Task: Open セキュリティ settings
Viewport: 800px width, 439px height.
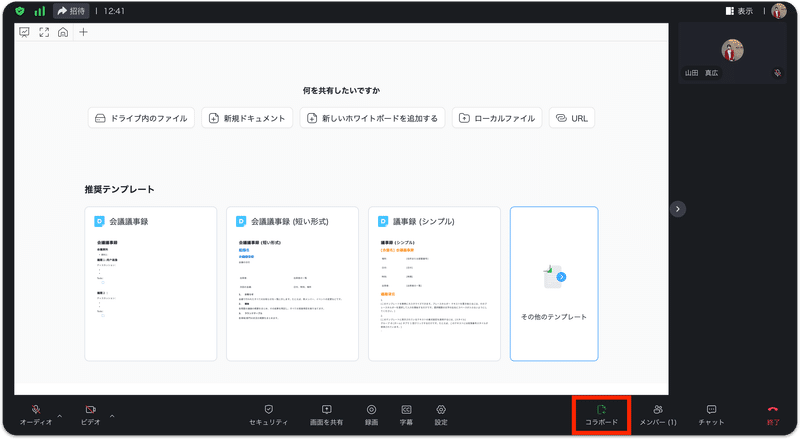Action: [x=268, y=415]
